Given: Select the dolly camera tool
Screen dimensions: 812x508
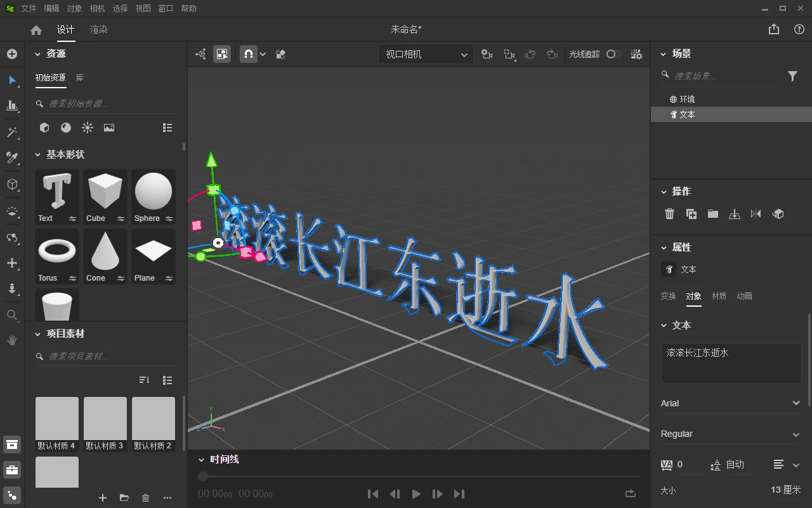Looking at the screenshot, I should coord(12,288).
